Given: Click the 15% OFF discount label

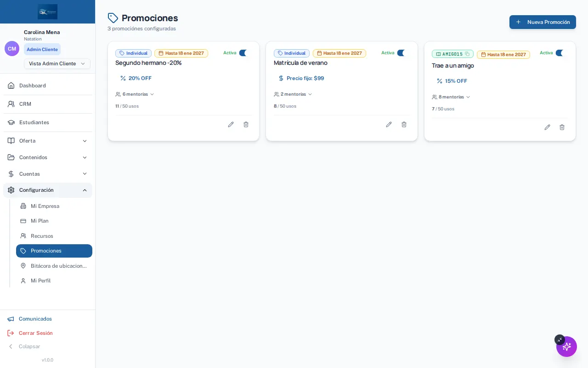Looking at the screenshot, I should click(x=452, y=81).
